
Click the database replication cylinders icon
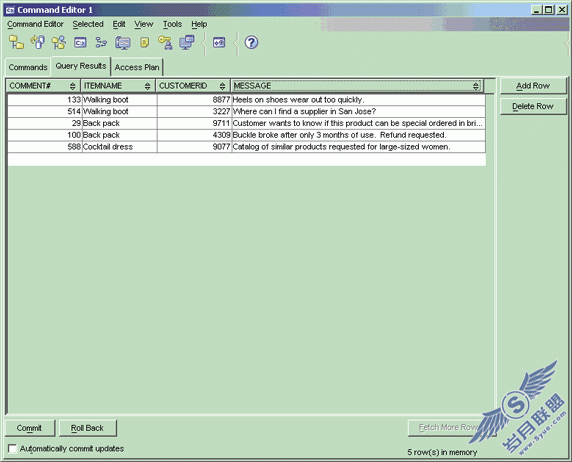[38, 42]
